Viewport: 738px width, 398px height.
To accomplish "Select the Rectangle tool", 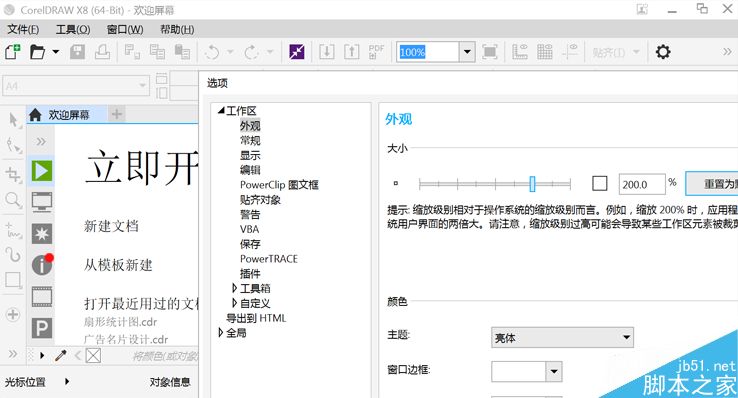I will point(13,280).
